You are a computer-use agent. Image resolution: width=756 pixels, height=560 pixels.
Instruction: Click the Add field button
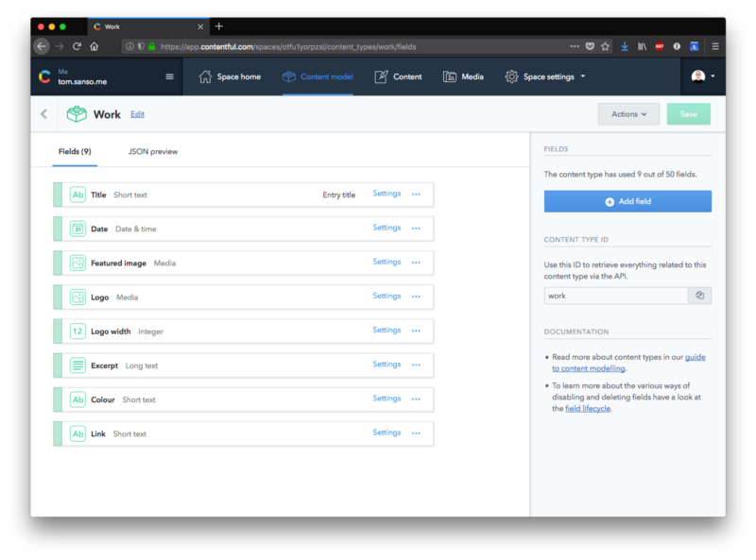pyautogui.click(x=627, y=200)
